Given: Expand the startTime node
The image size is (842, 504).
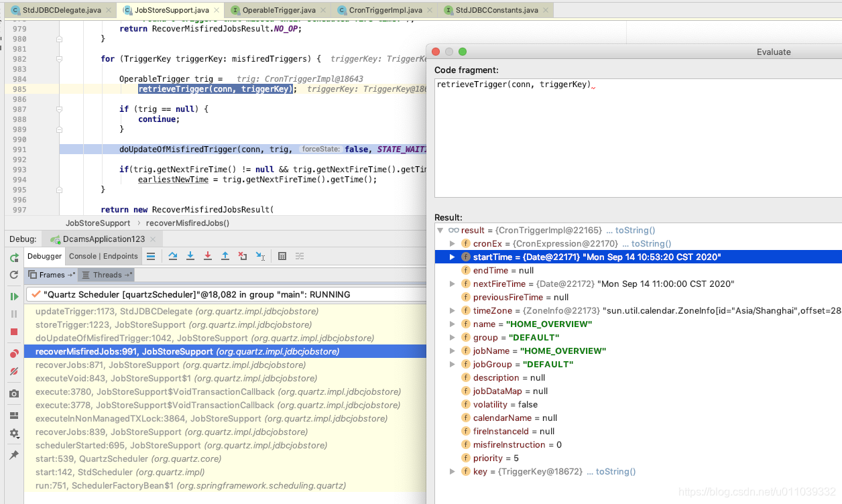Looking at the screenshot, I should (453, 257).
